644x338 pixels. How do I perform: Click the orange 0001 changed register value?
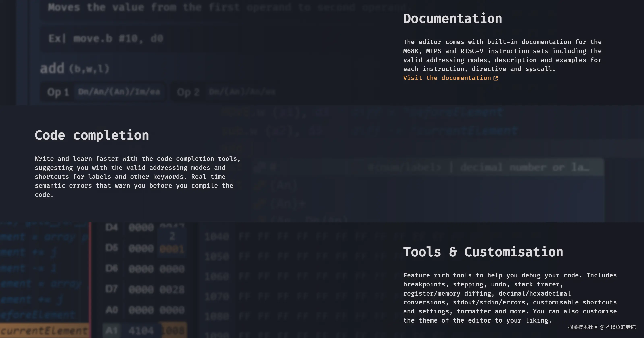(172, 249)
